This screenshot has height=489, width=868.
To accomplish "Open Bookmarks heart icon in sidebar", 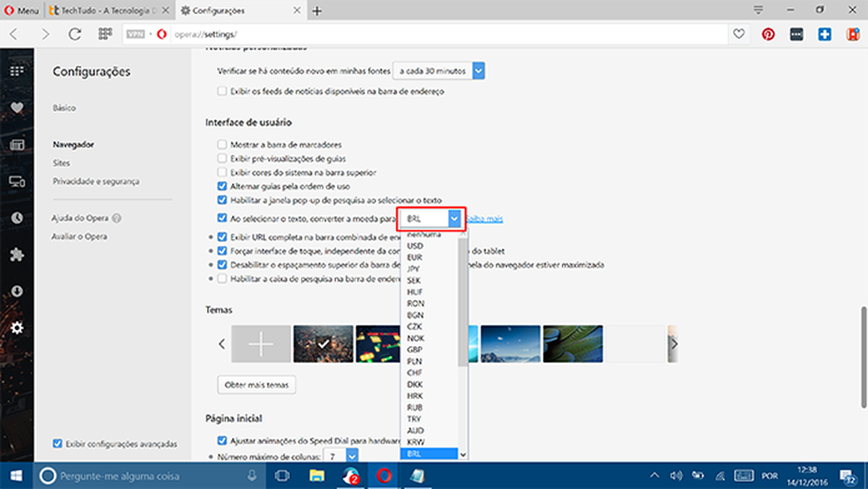I will pos(17,108).
